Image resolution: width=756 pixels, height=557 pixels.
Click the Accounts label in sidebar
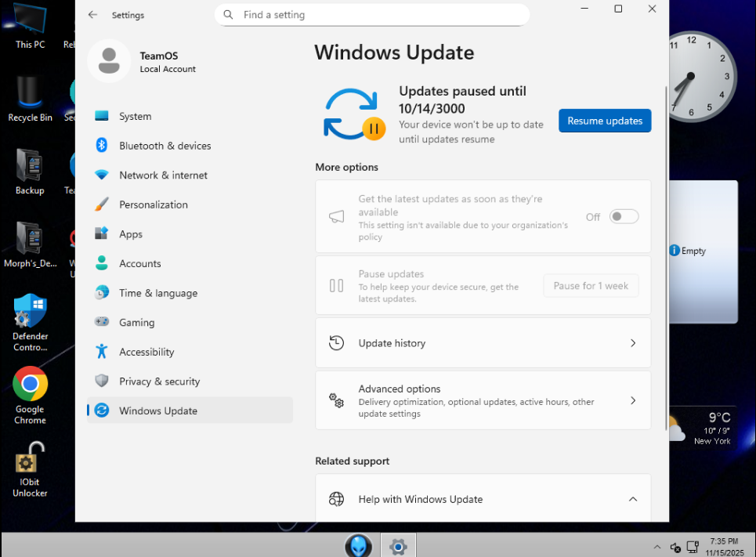pyautogui.click(x=139, y=263)
